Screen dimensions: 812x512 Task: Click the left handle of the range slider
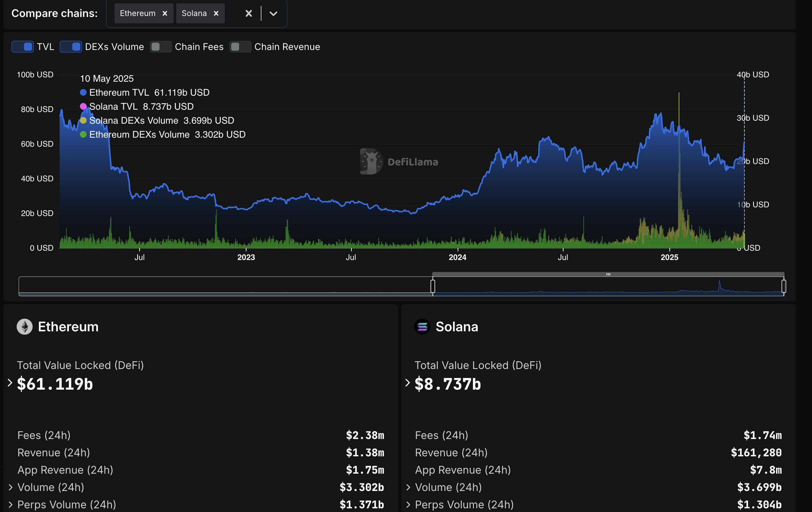tap(433, 286)
